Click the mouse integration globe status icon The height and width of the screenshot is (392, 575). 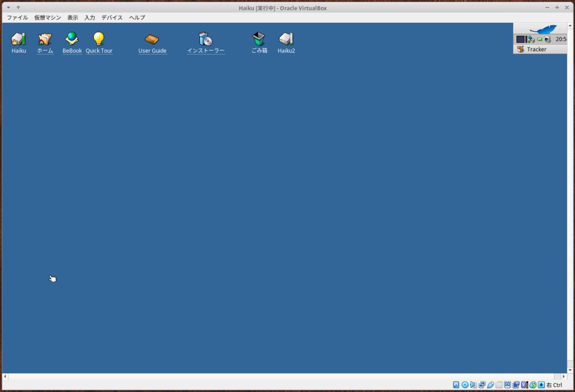point(533,385)
